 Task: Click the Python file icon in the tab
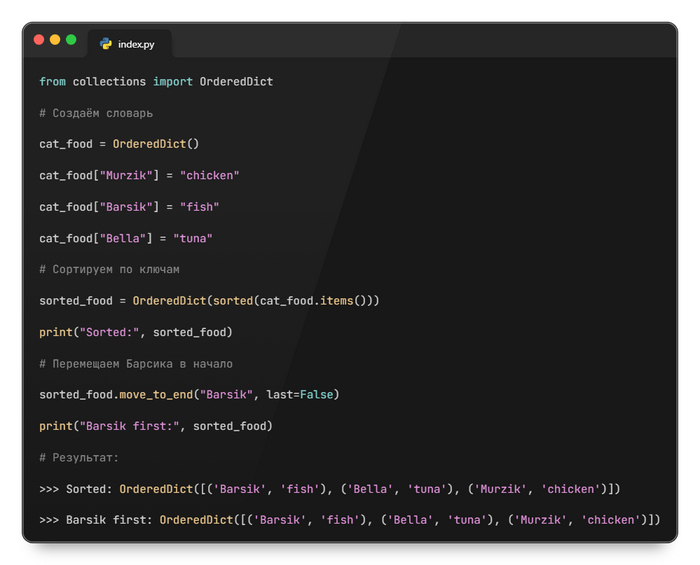click(105, 44)
